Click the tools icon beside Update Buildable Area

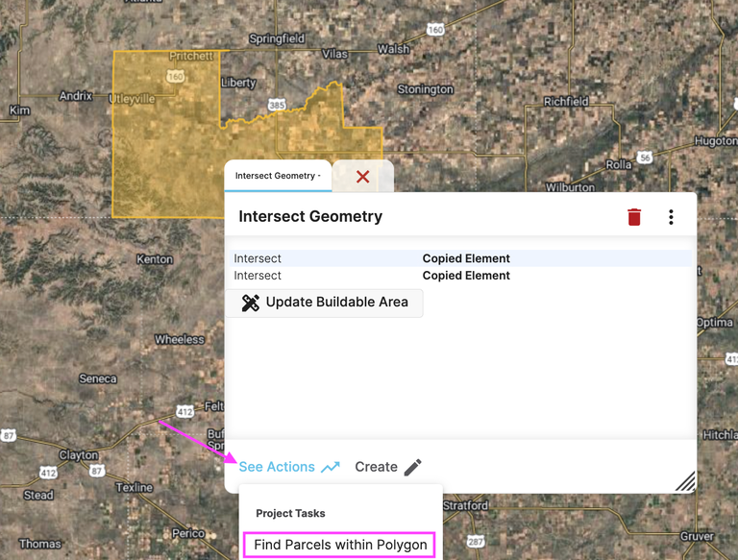(x=251, y=303)
